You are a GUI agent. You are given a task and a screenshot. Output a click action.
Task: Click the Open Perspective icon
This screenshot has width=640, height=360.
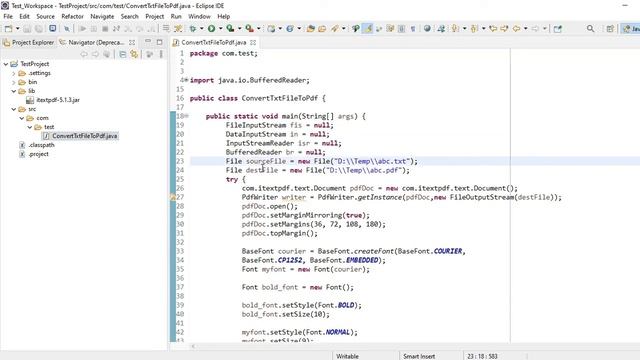coord(610,29)
